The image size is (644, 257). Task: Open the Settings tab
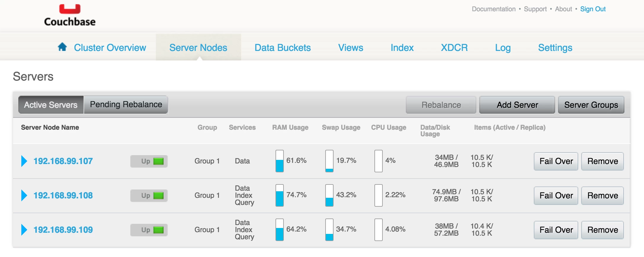pyautogui.click(x=555, y=48)
